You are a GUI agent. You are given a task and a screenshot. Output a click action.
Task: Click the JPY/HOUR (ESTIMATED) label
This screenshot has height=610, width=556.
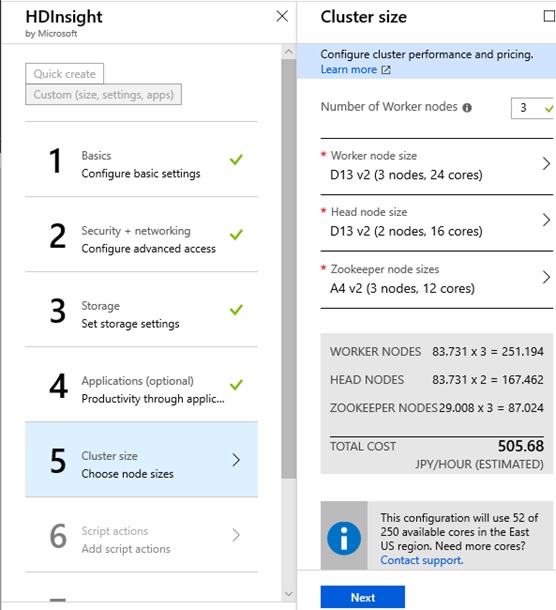[479, 464]
